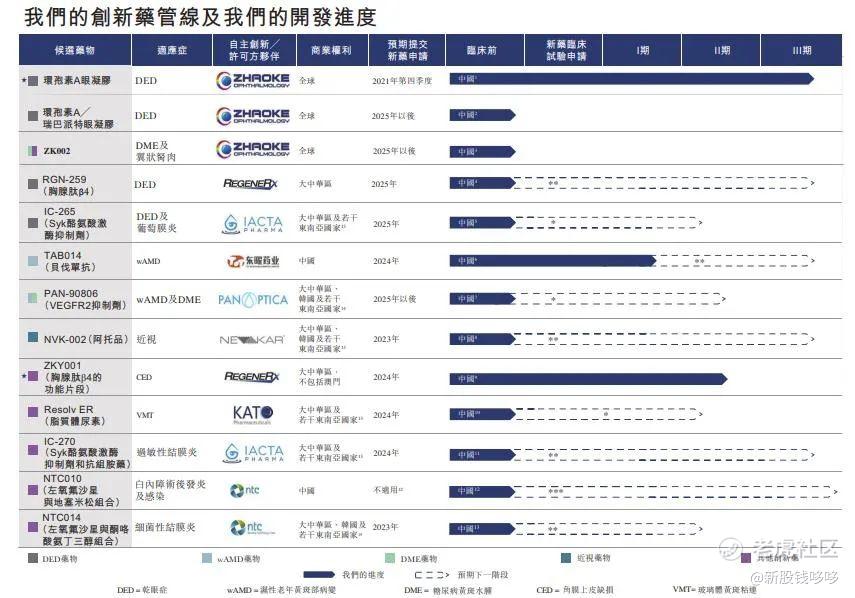Image resolution: width=855 pixels, height=598 pixels.
Task: Click the 大中華區，不包括澳門 rights cell
Action: (x=320, y=377)
